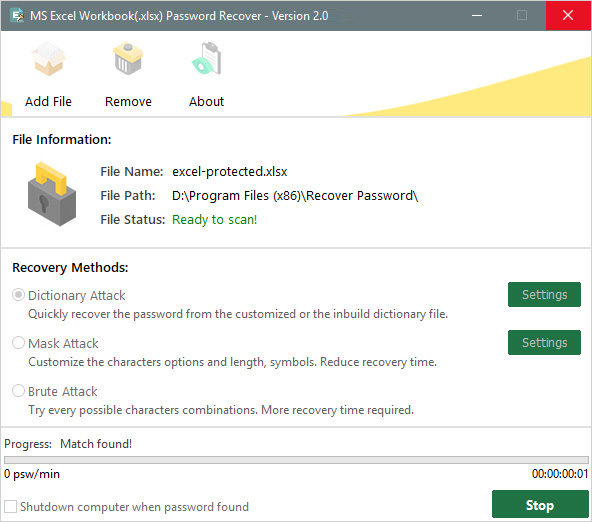Image resolution: width=592 pixels, height=522 pixels.
Task: Select the Mask Attack radio button
Action: (x=18, y=343)
